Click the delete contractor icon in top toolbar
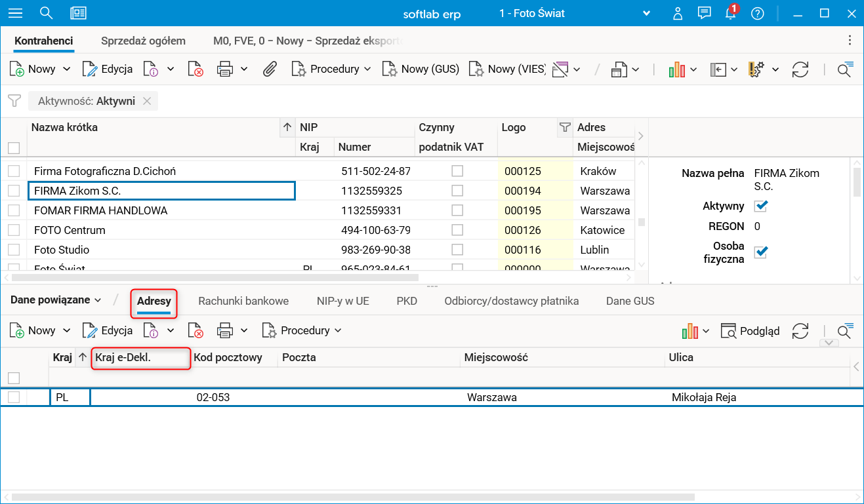The image size is (864, 504). point(195,69)
